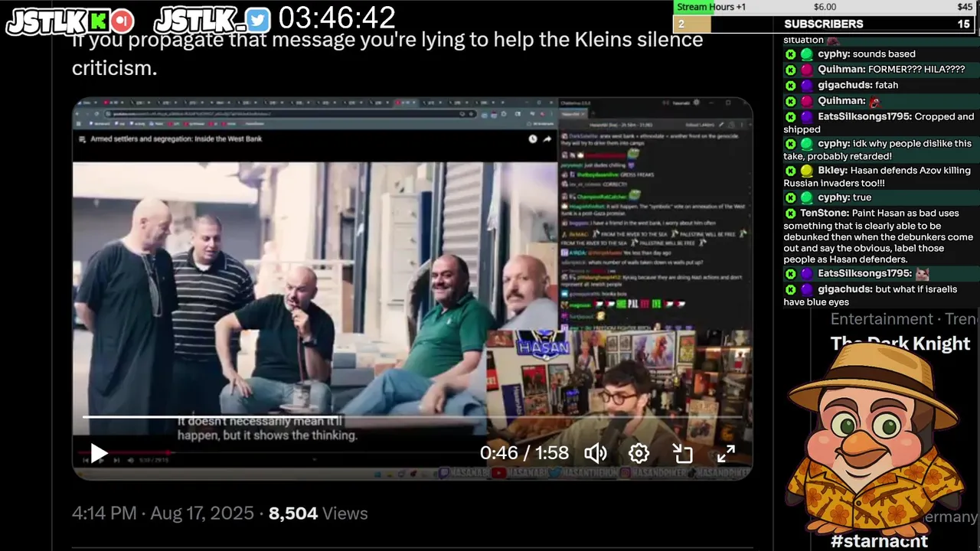Click the video progress bar
980x551 pixels.
tap(412, 417)
